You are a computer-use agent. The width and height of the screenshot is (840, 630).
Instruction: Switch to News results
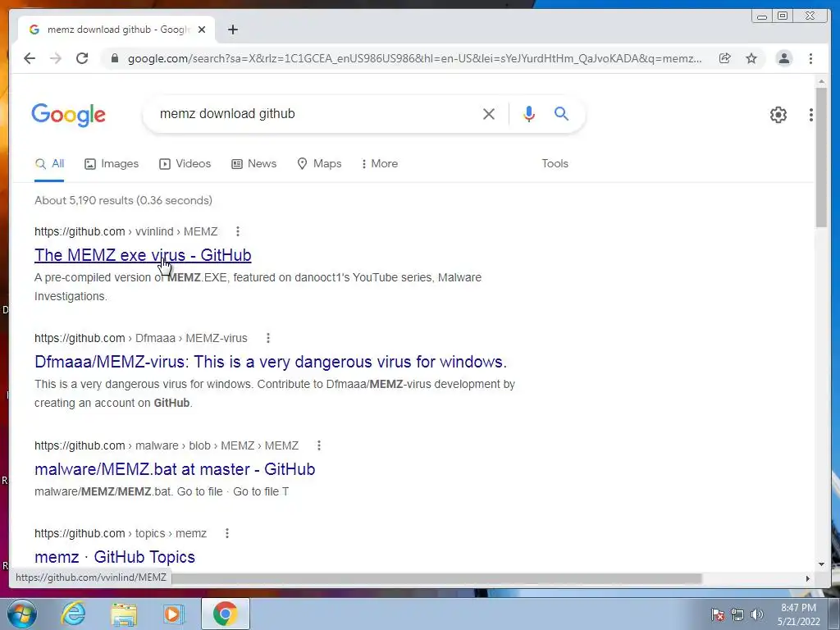(254, 163)
